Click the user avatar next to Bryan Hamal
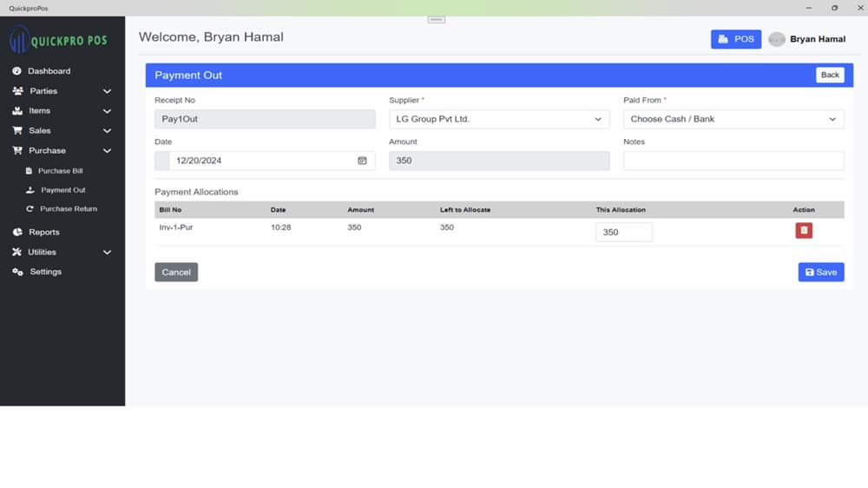 tap(777, 39)
